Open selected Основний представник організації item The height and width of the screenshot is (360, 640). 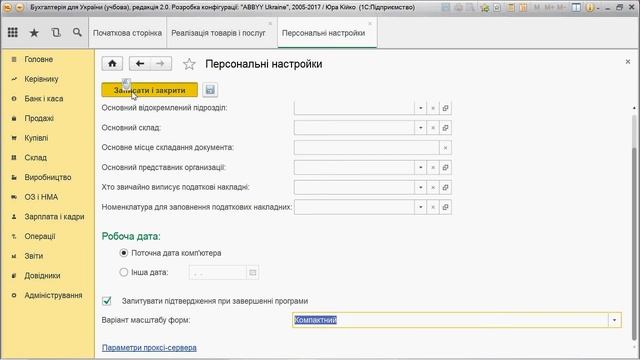(445, 167)
